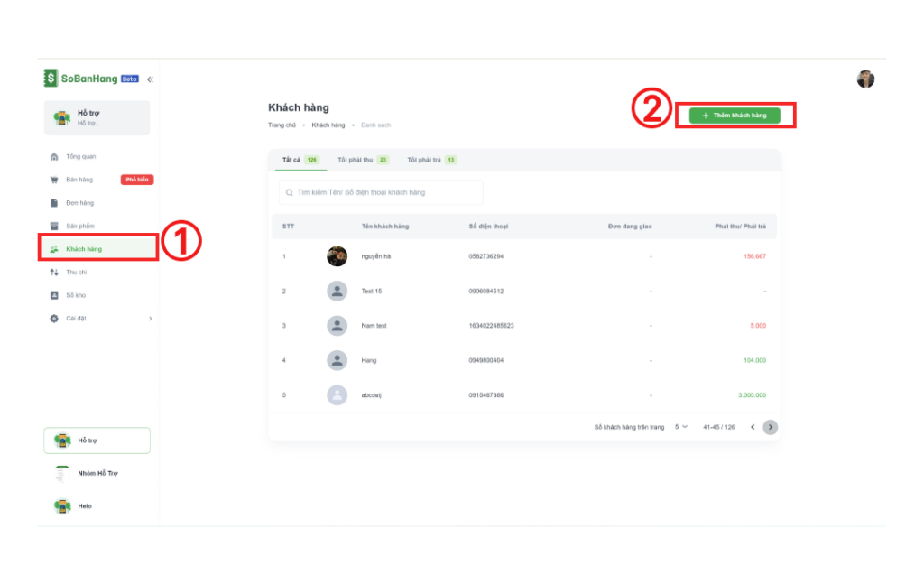Open rows-per-page dropdown showing 5

coord(681,427)
